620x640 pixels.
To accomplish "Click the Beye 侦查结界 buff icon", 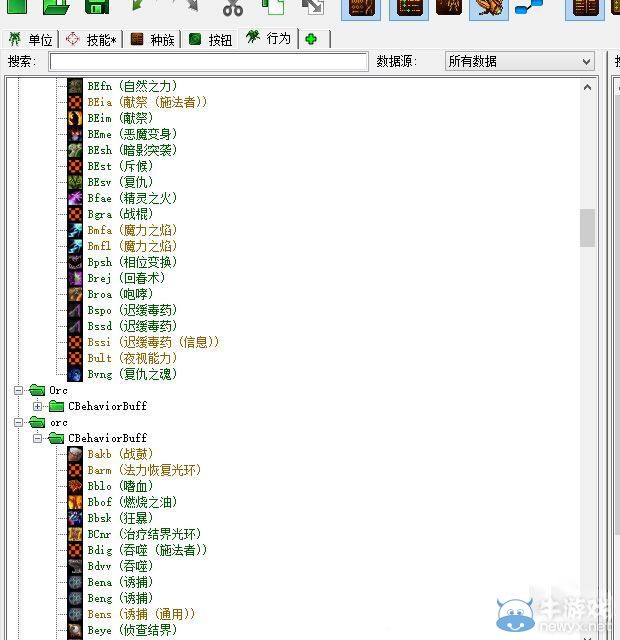I will click(75, 630).
